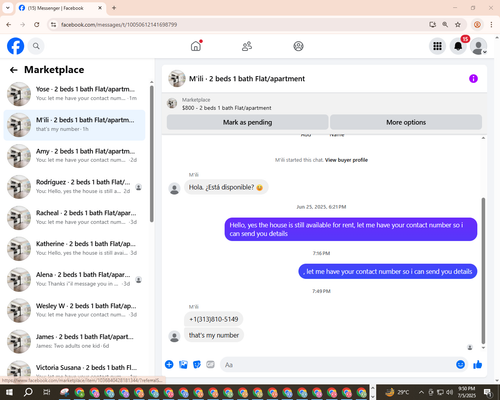This screenshot has width=500, height=400.
Task: Open taskbar clock showing 9:50 PM
Action: click(x=466, y=392)
